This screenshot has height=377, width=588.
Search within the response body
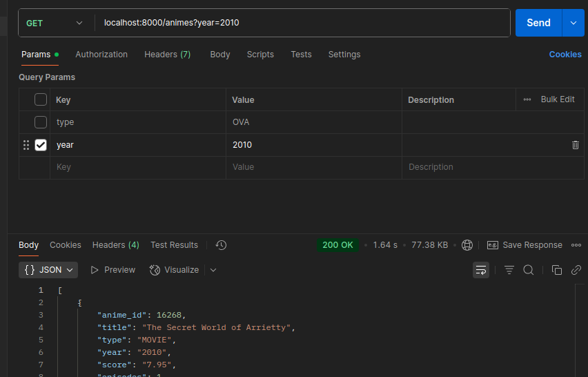[529, 270]
